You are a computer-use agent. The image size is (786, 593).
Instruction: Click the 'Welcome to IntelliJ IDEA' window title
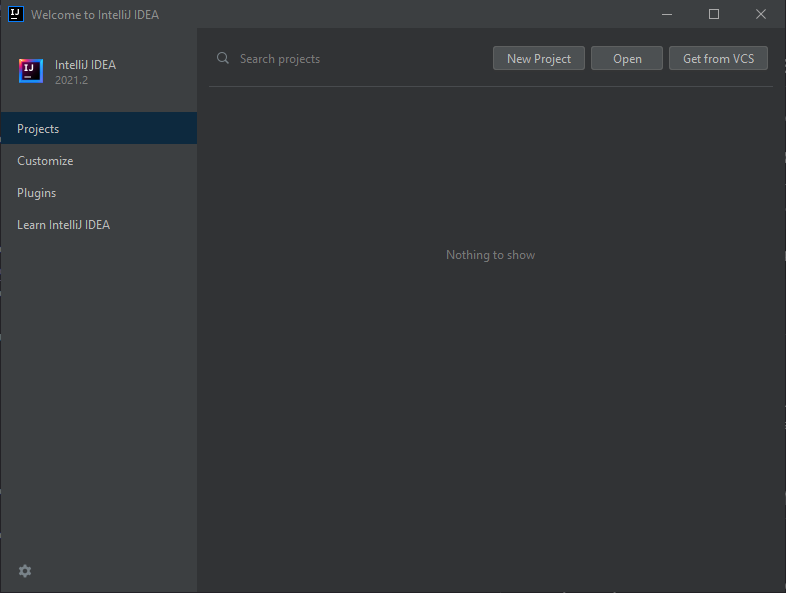pos(95,15)
